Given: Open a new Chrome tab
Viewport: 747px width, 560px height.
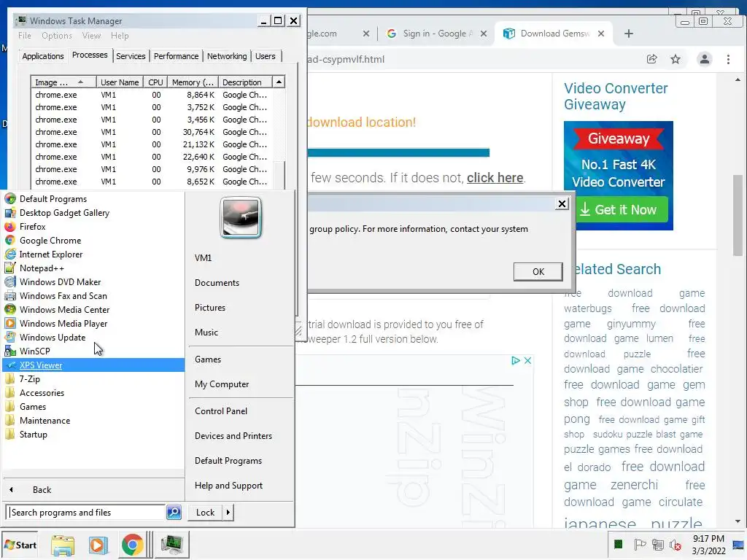Looking at the screenshot, I should pos(628,34).
